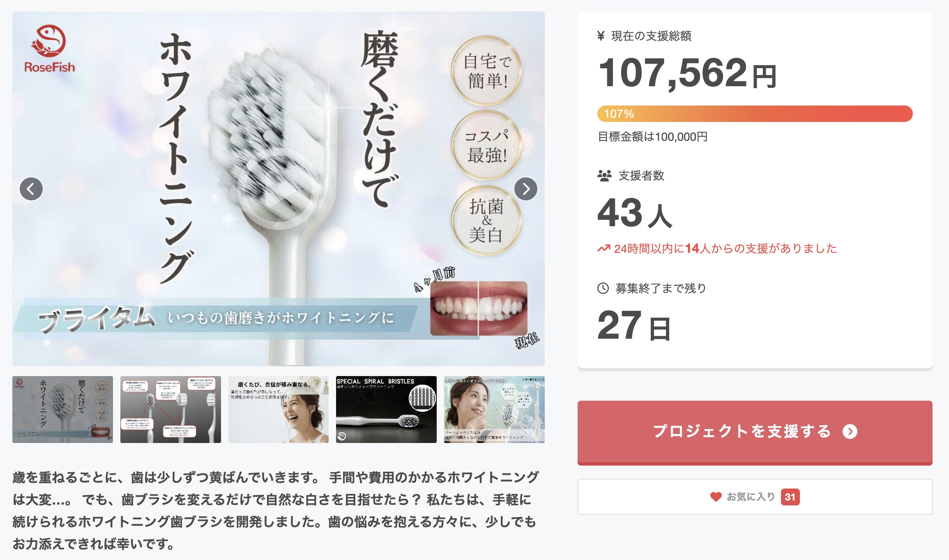Click the red trending arrow icon
This screenshot has width=949, height=560.
(603, 248)
